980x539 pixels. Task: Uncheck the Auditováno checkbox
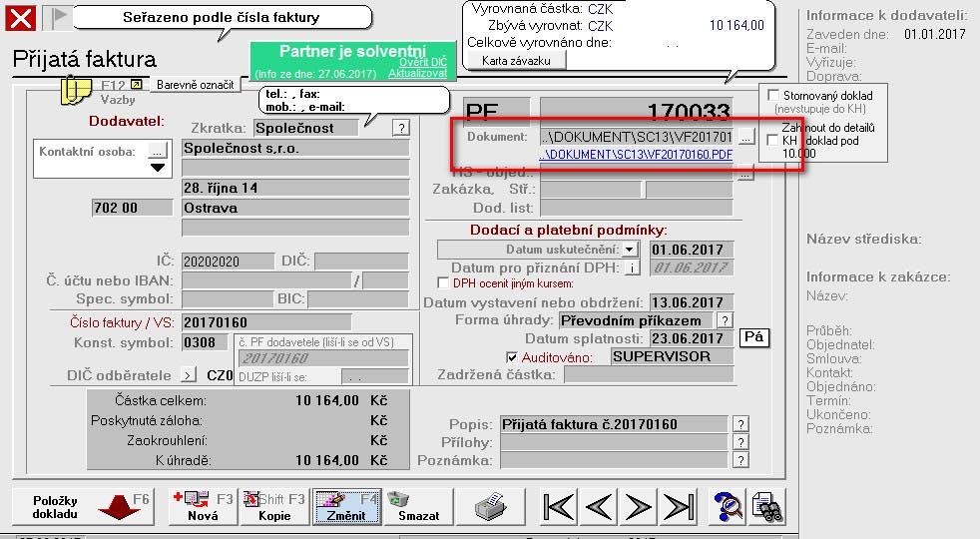pyautogui.click(x=512, y=357)
